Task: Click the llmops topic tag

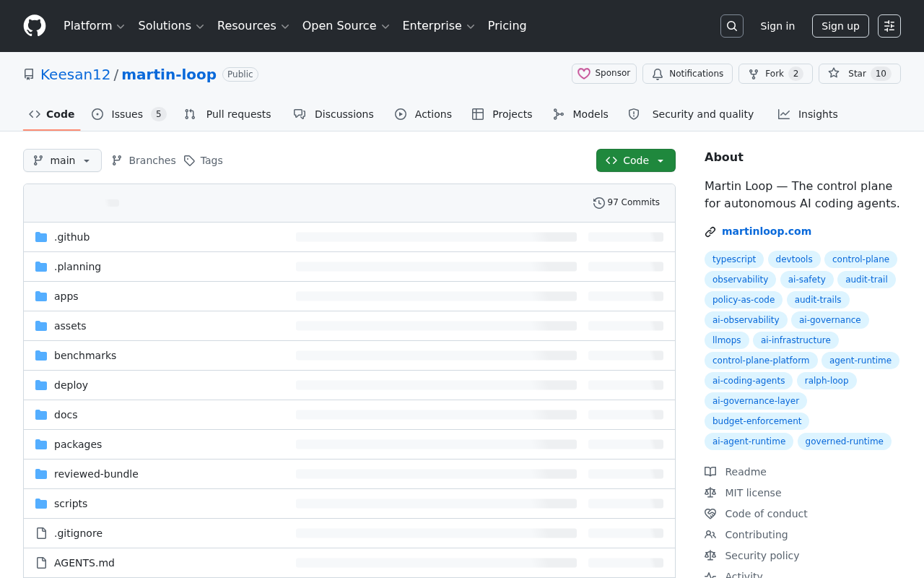Action: [x=727, y=340]
